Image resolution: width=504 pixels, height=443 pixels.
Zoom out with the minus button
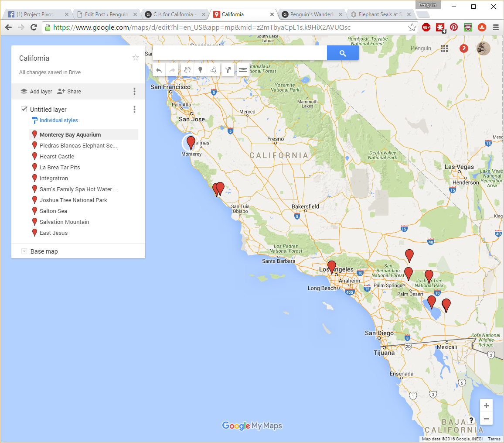pyautogui.click(x=486, y=419)
